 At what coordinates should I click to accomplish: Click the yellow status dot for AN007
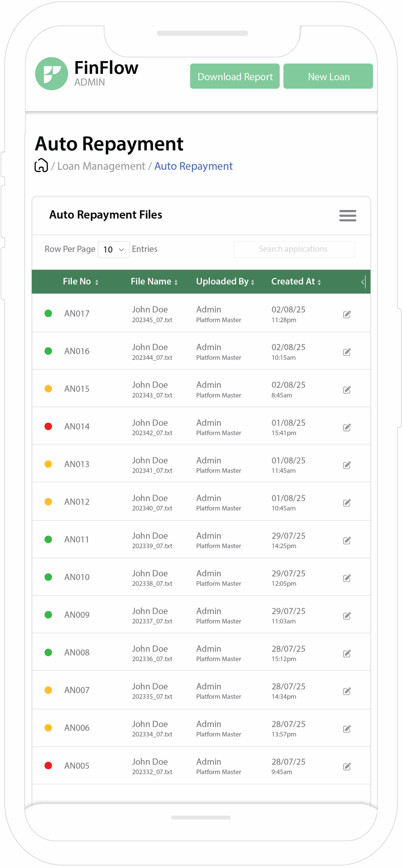48,690
